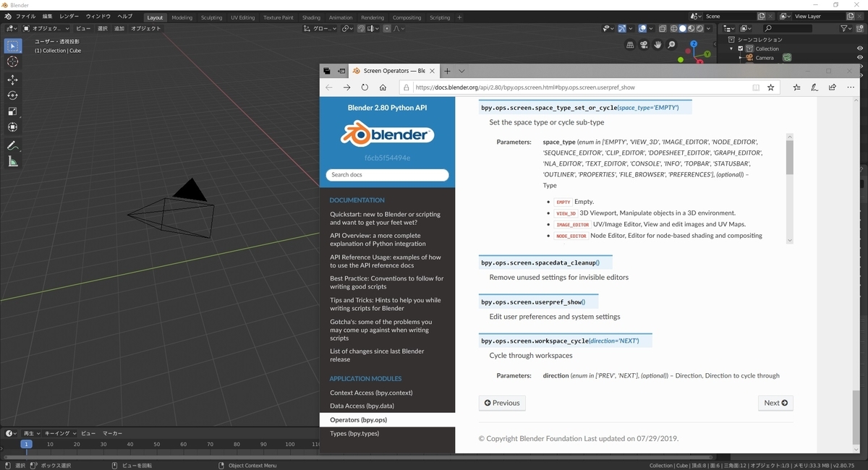
Task: Go back in the browser window
Action: [329, 87]
